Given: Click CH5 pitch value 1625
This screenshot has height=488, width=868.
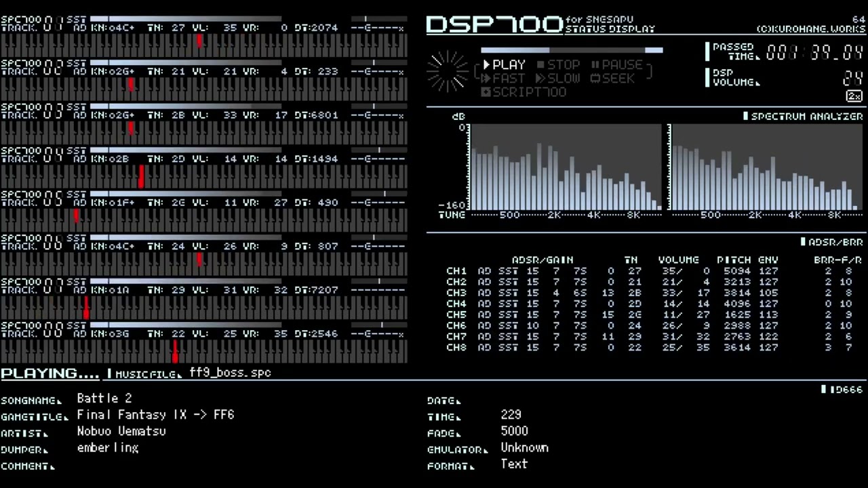Looking at the screenshot, I should coord(737,314).
